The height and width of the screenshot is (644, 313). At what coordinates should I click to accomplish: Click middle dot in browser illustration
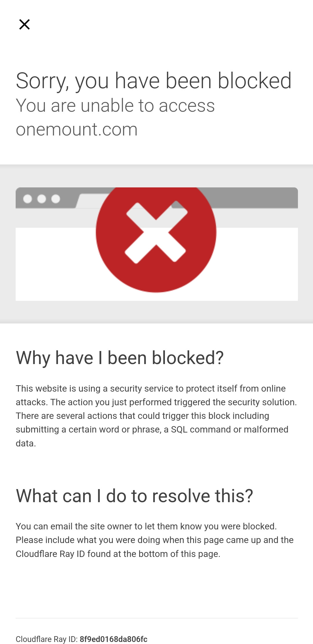42,199
